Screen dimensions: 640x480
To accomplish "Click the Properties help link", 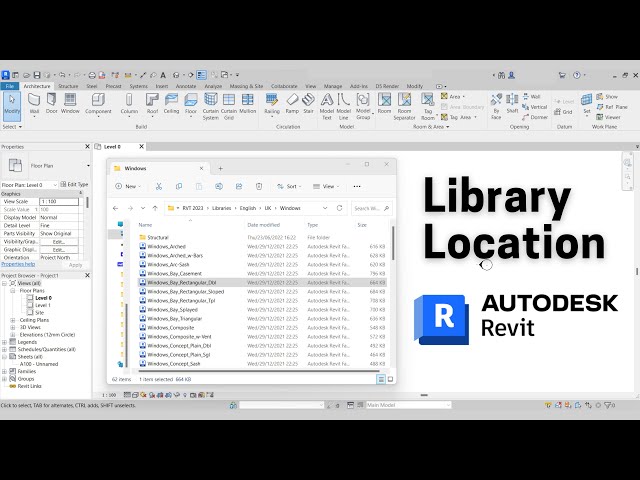I will point(18,264).
